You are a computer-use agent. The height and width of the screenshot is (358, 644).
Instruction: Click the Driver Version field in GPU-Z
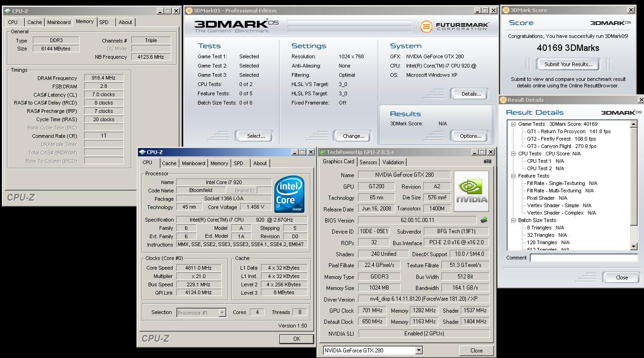click(424, 299)
